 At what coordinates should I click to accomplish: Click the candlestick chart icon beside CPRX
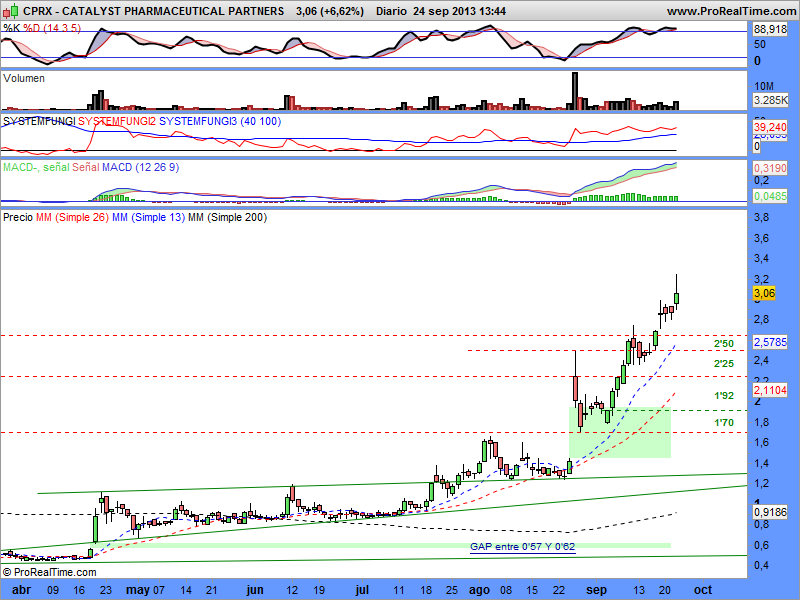click(x=11, y=11)
